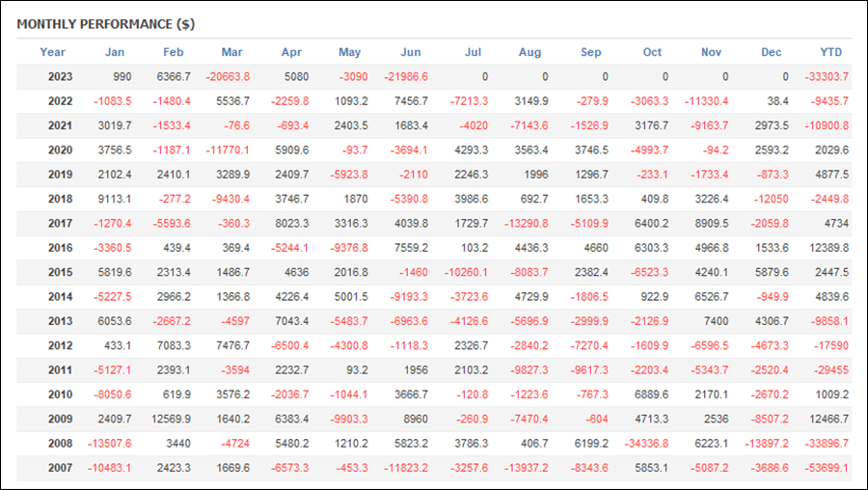Viewport: 868px width, 490px height.
Task: Click 2020 March value -11770.1
Action: coord(228,150)
